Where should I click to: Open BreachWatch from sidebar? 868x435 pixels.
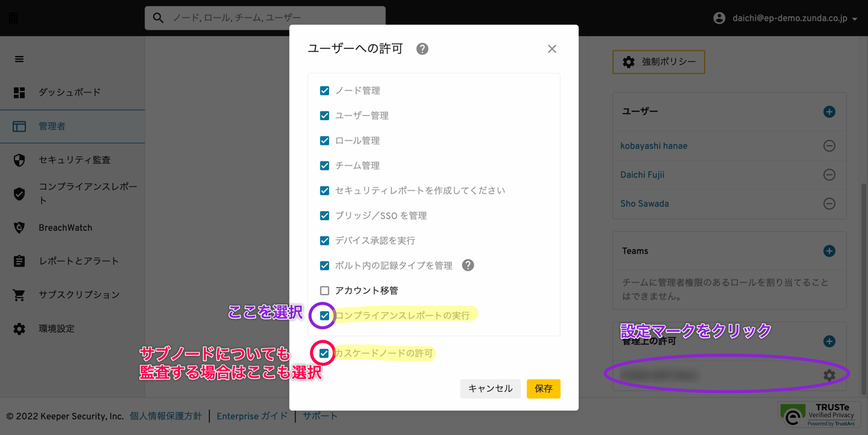[72, 228]
